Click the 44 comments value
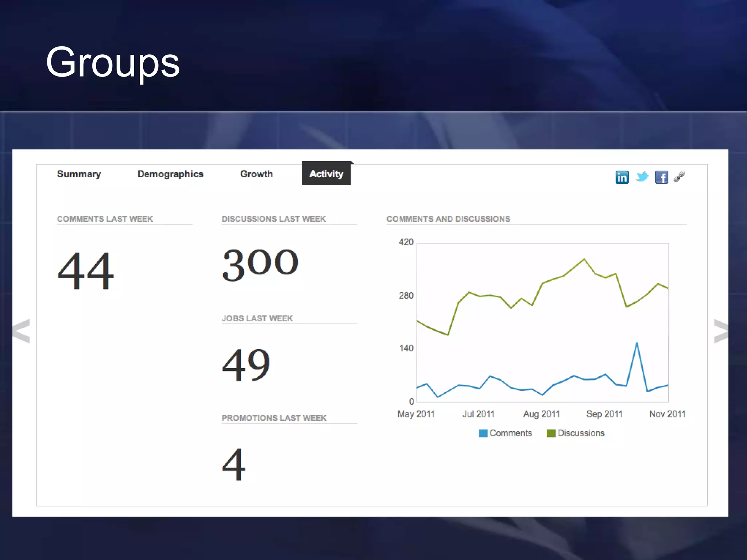Image resolution: width=747 pixels, height=560 pixels. pos(86,271)
